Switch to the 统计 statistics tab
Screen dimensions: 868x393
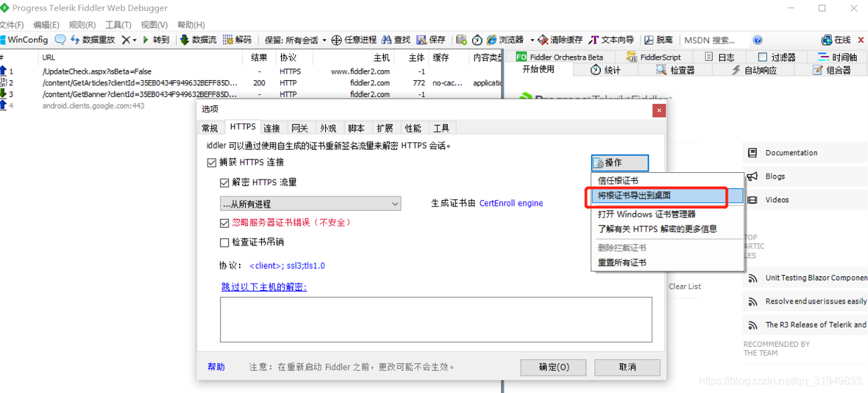pos(606,69)
